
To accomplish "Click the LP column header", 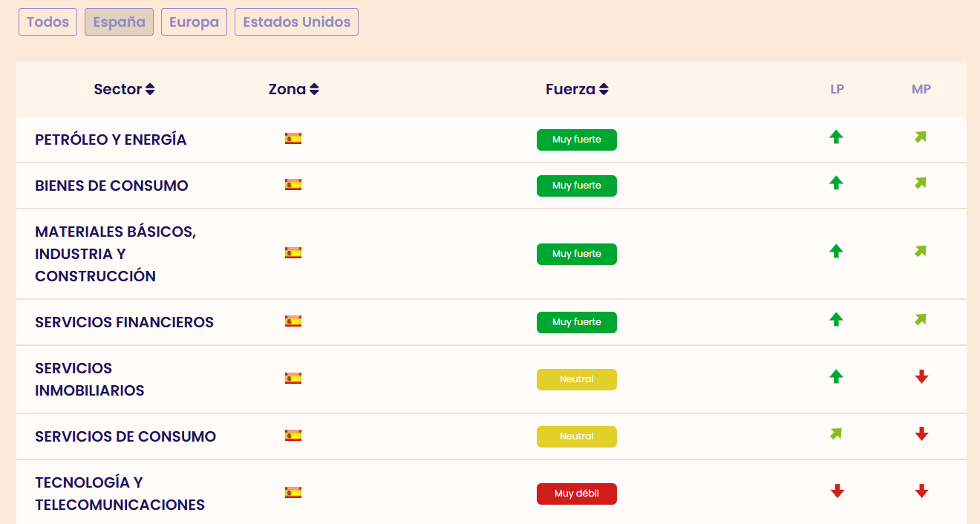I will point(837,89).
